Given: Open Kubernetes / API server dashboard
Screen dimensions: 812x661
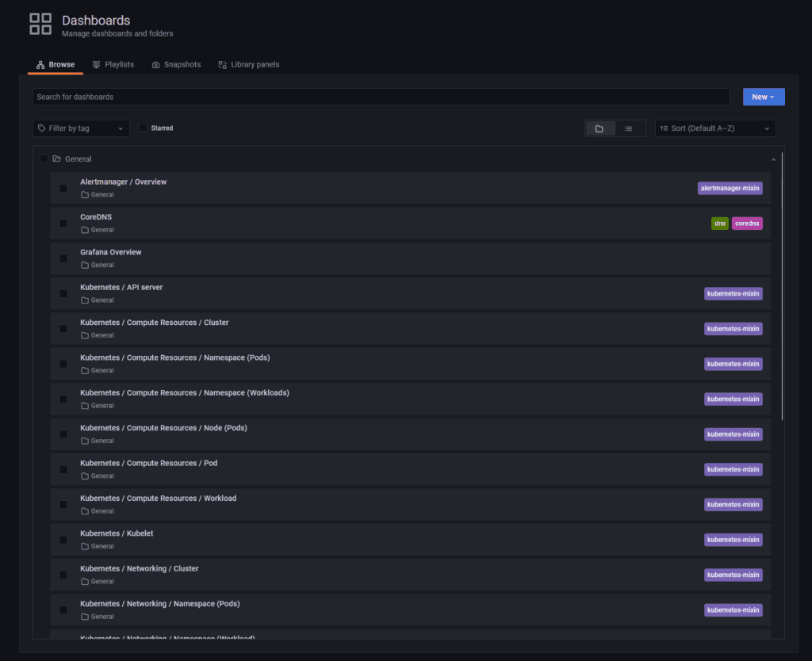Looking at the screenshot, I should (121, 287).
